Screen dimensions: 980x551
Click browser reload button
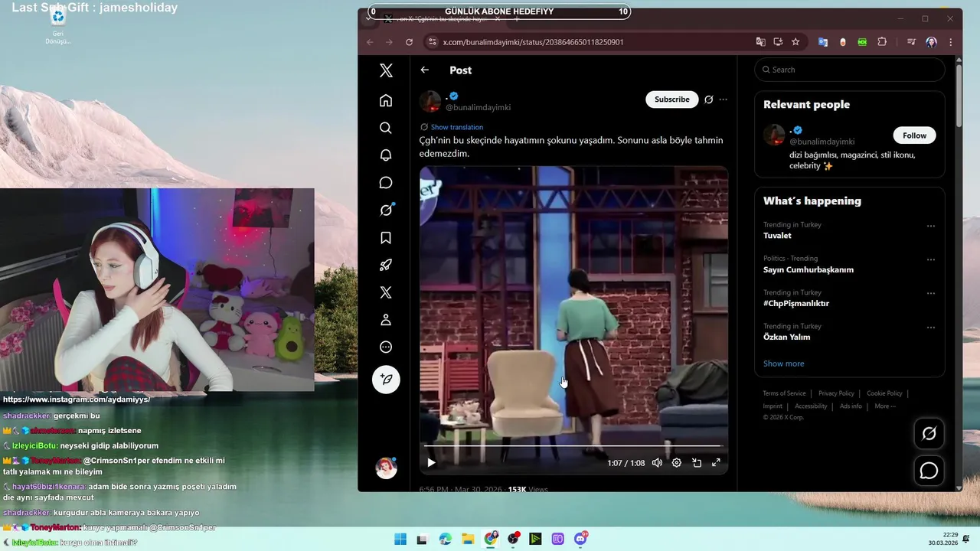409,42
